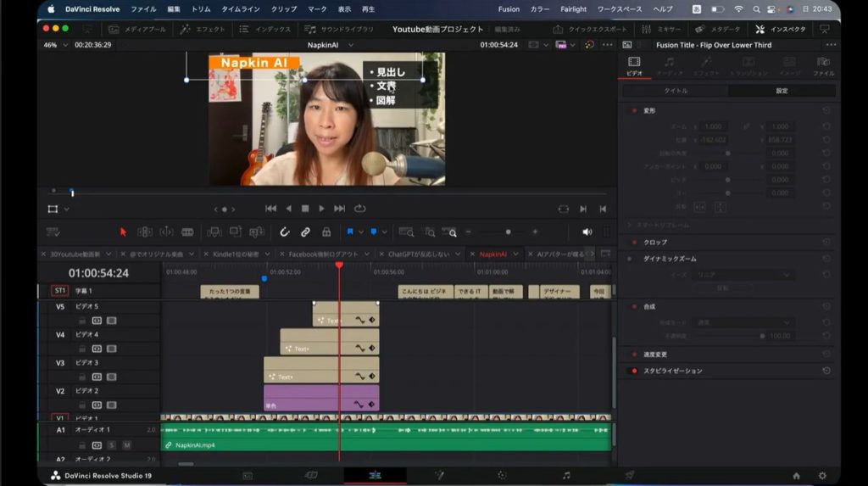This screenshot has height=486, width=868.
Task: Open the Fairlight menu in menu bar
Action: pos(573,9)
